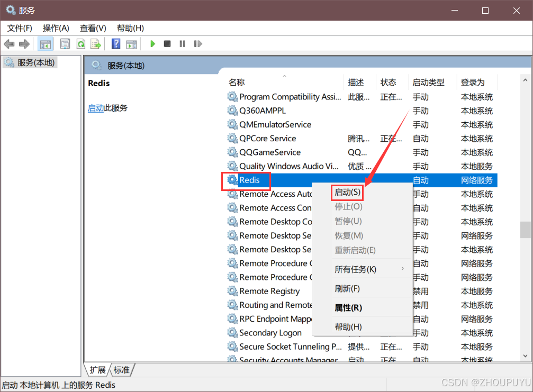Select Quality Windows Audio Vi... row name
Image resolution: width=533 pixels, height=392 pixels.
point(288,166)
